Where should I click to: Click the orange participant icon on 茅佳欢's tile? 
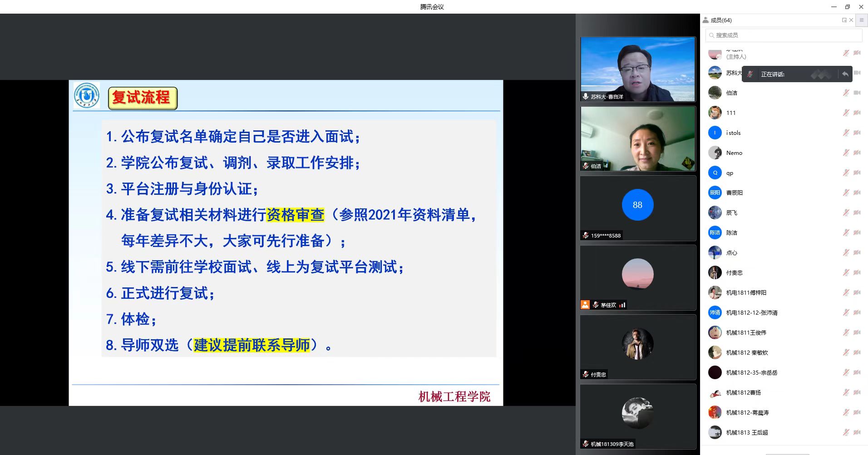pyautogui.click(x=585, y=305)
